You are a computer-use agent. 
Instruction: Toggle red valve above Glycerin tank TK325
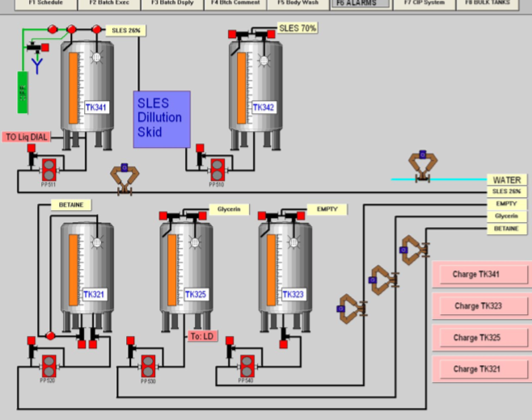point(163,215)
